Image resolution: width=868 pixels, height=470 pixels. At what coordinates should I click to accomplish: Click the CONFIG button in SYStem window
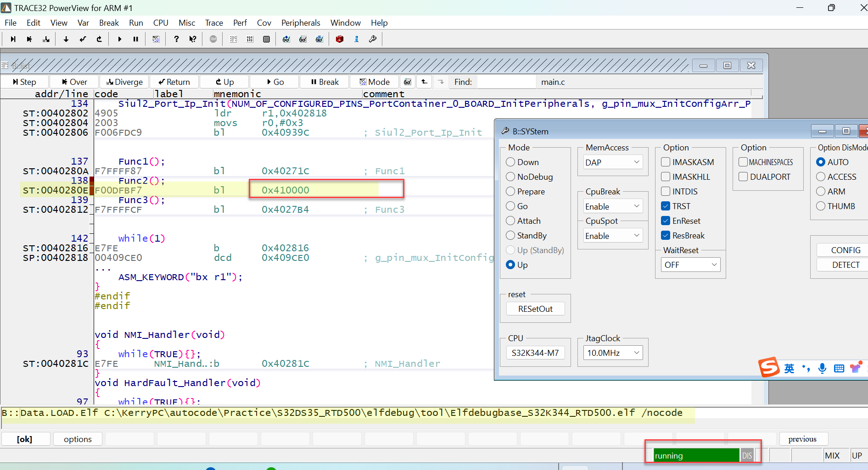click(x=846, y=250)
